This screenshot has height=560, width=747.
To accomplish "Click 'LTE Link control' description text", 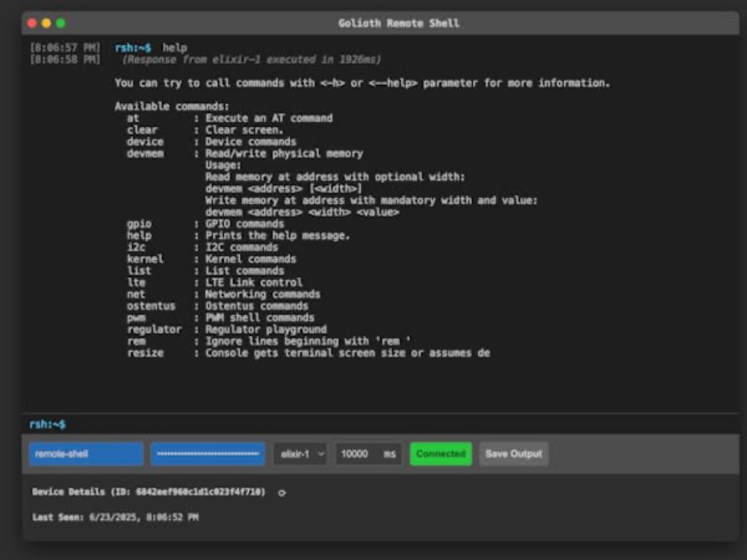I will pyautogui.click(x=254, y=282).
